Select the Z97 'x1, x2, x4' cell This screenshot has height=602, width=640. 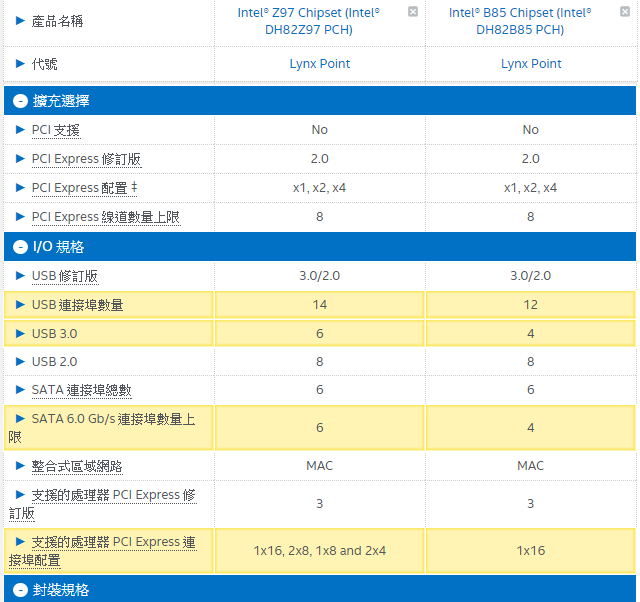click(320, 188)
